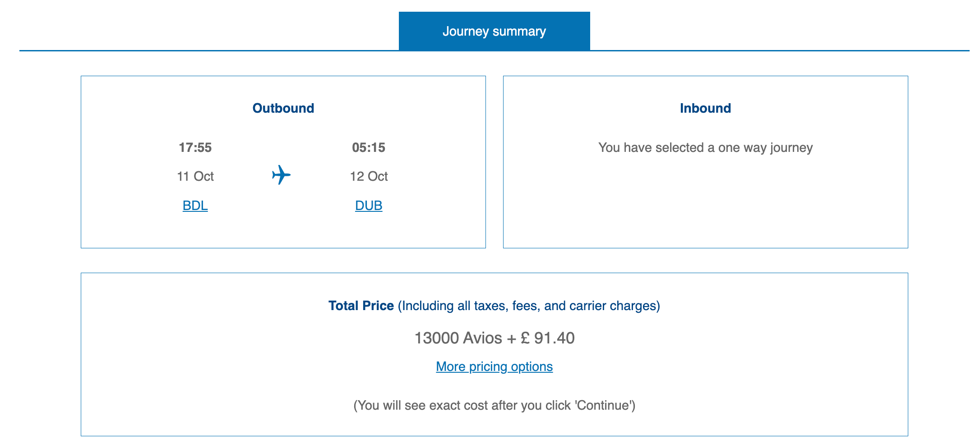Select the 12 Oct arrival date
Viewport: 980px width, 448px height.
pos(369,176)
